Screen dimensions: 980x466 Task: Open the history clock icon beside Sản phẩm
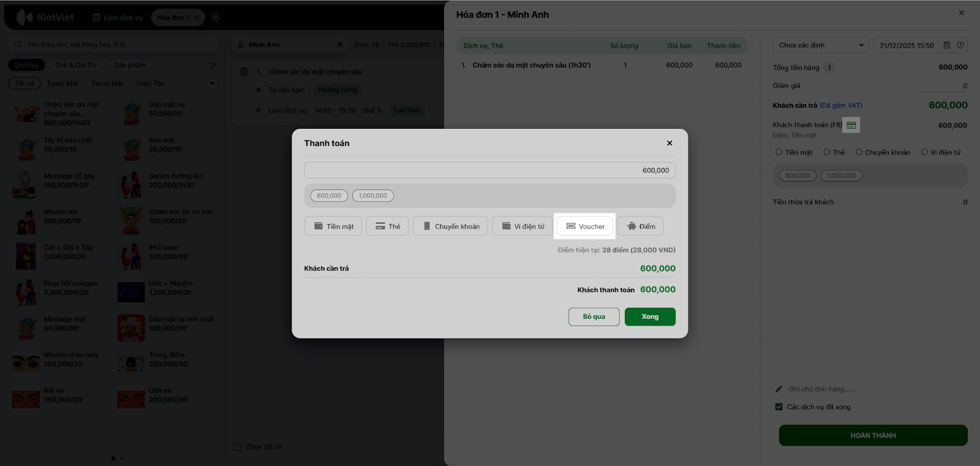213,65
